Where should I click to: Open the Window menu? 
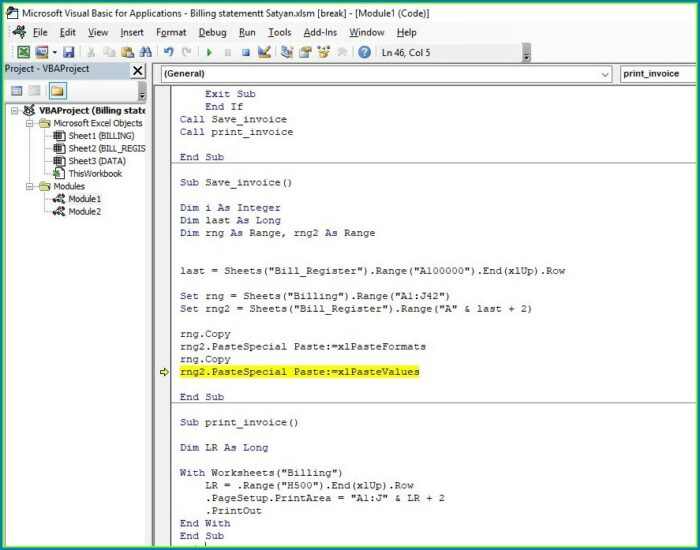(x=367, y=32)
